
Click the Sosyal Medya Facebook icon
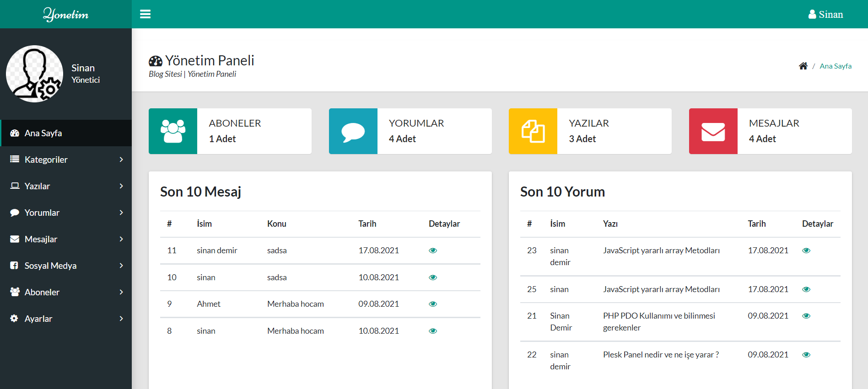tap(14, 265)
